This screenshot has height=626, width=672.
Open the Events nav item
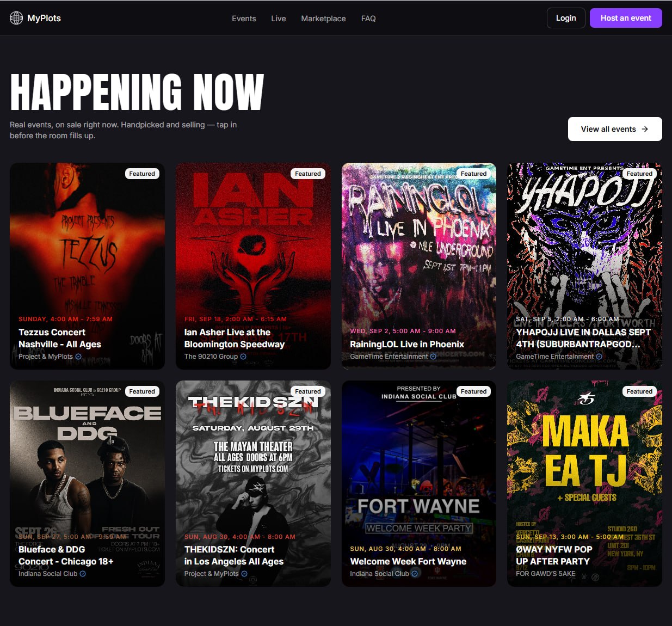(x=244, y=19)
